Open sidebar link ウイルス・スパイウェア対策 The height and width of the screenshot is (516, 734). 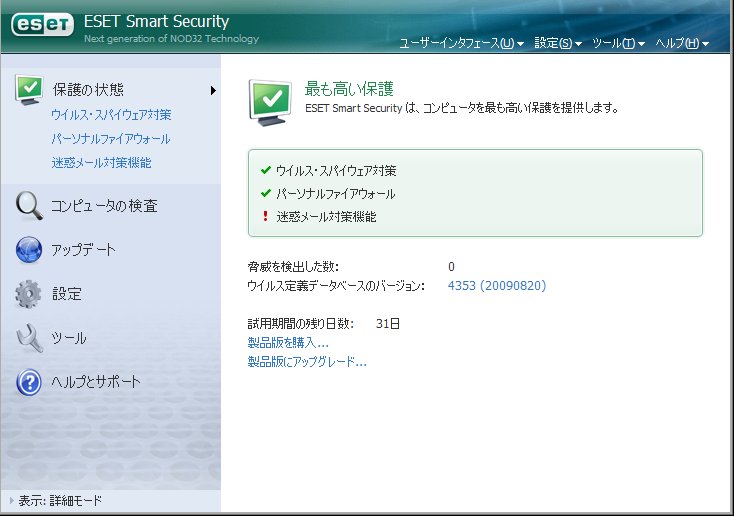(x=111, y=114)
